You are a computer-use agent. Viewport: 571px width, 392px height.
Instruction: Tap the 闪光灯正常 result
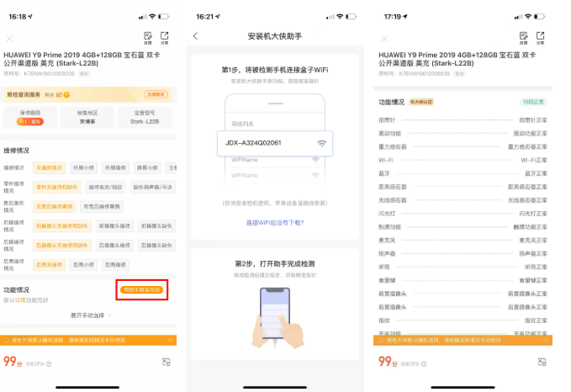533,214
